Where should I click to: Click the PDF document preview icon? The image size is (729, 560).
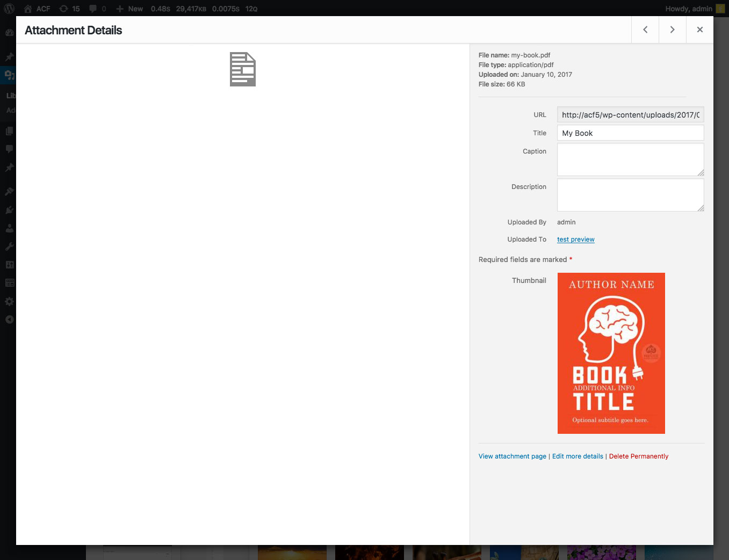(x=243, y=69)
